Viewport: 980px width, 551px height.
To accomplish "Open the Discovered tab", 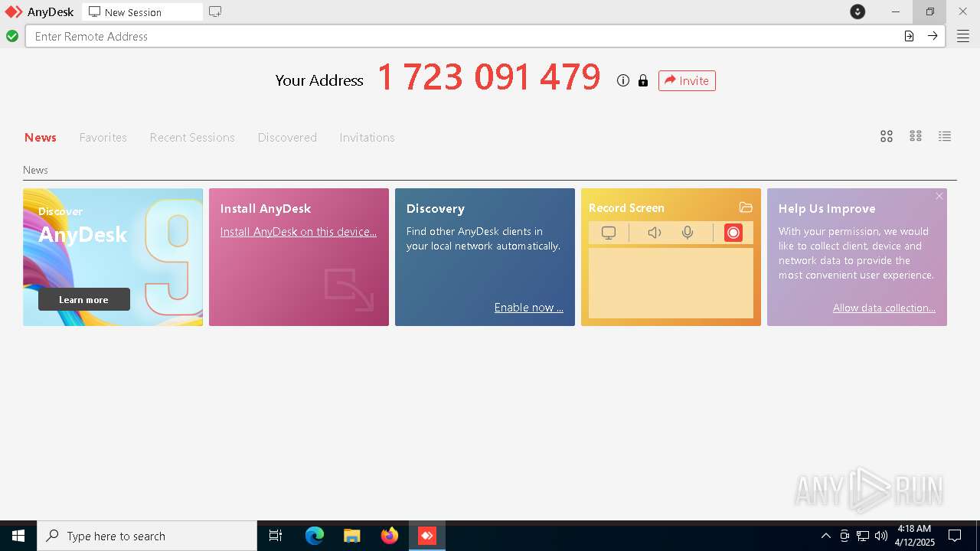I will click(x=287, y=138).
